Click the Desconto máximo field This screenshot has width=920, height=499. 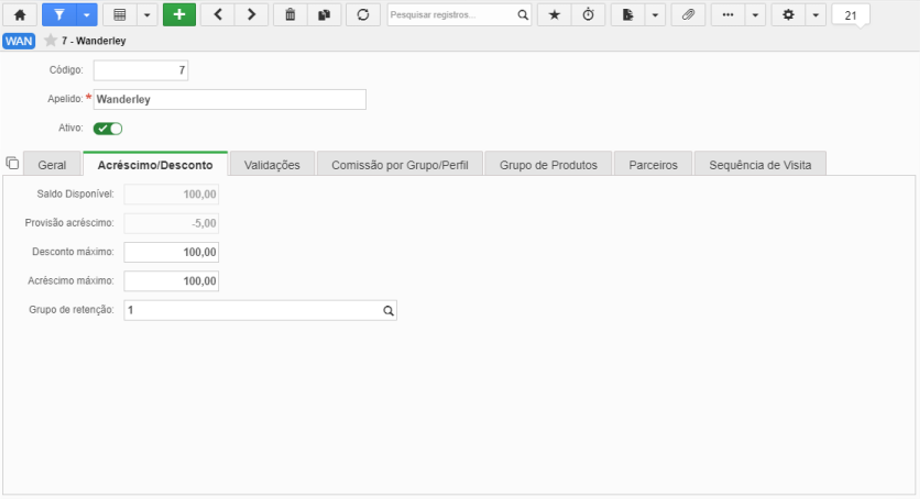pos(171,252)
